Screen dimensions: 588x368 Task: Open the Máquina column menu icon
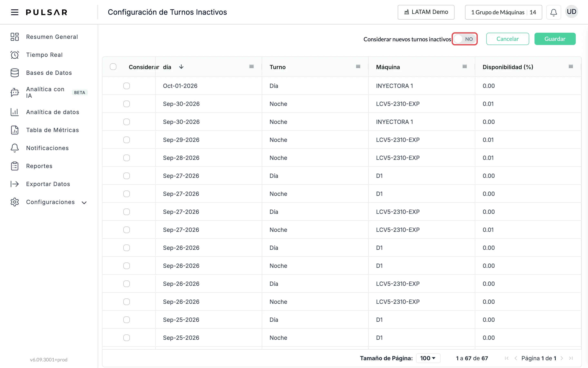coord(464,67)
